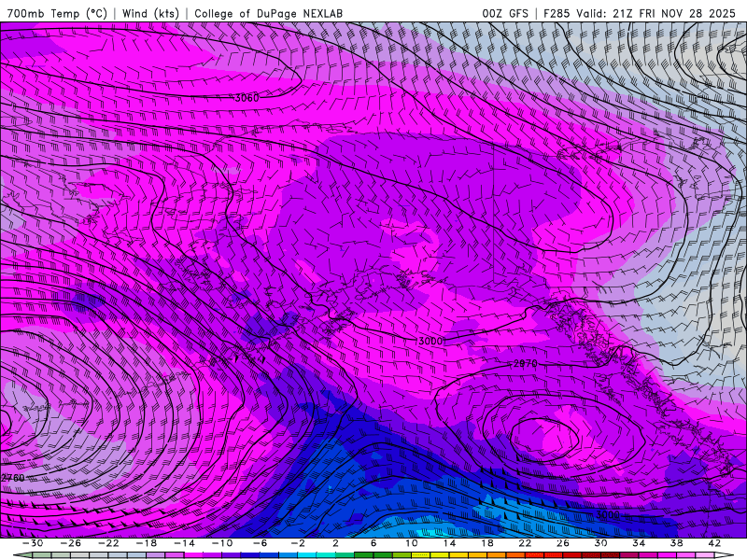The height and width of the screenshot is (560, 747).
Task: Select the 10 temperature legend label
Action: (411, 543)
